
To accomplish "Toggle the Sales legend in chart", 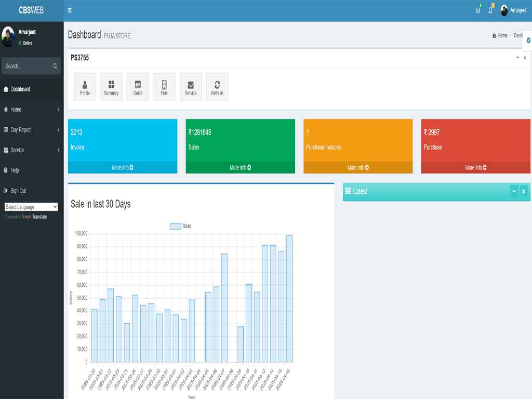I will pos(181,226).
